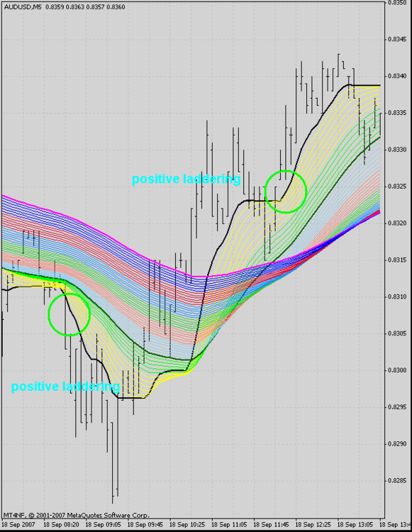Click the upper green circle marker

coord(286,192)
